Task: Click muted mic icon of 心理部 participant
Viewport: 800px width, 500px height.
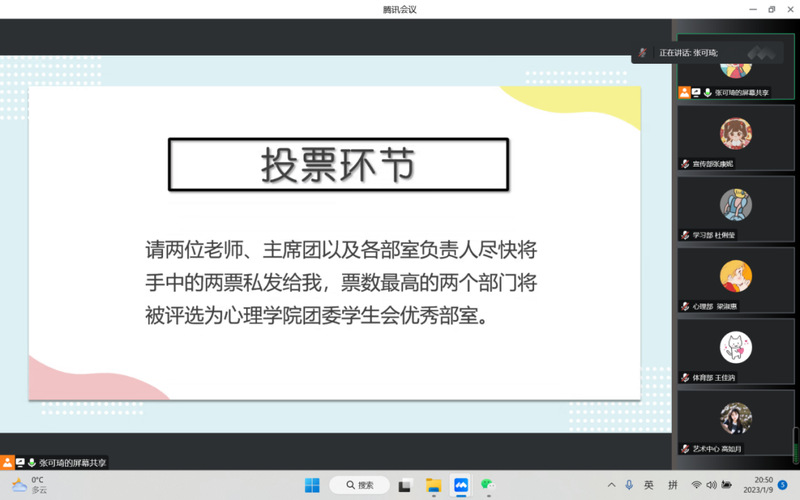Action: point(685,306)
